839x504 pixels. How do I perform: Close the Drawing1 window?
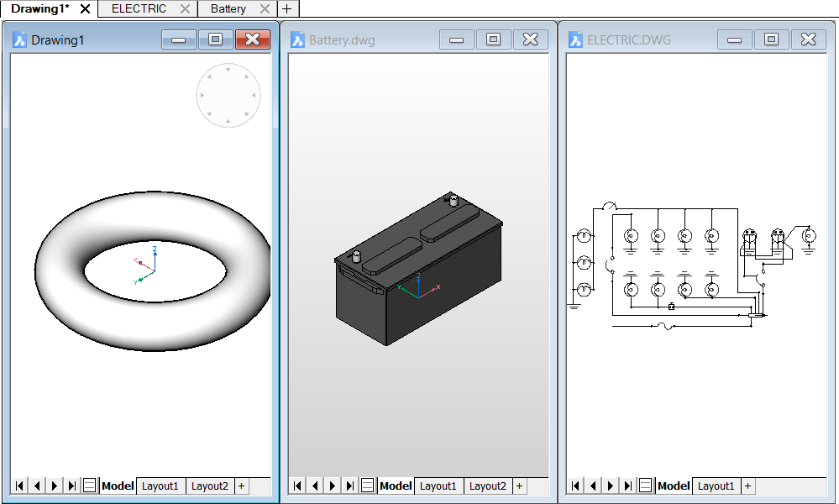point(253,39)
